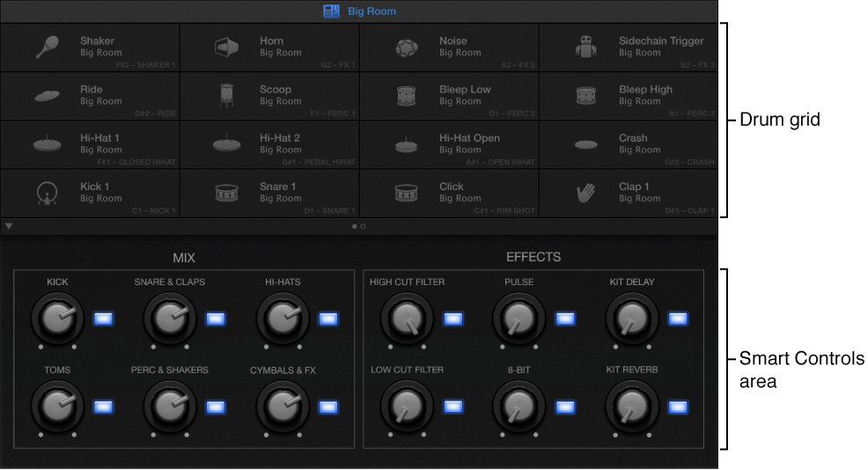Toggle the LOW CUT FILTER button
Image resolution: width=868 pixels, height=470 pixels.
coord(452,407)
